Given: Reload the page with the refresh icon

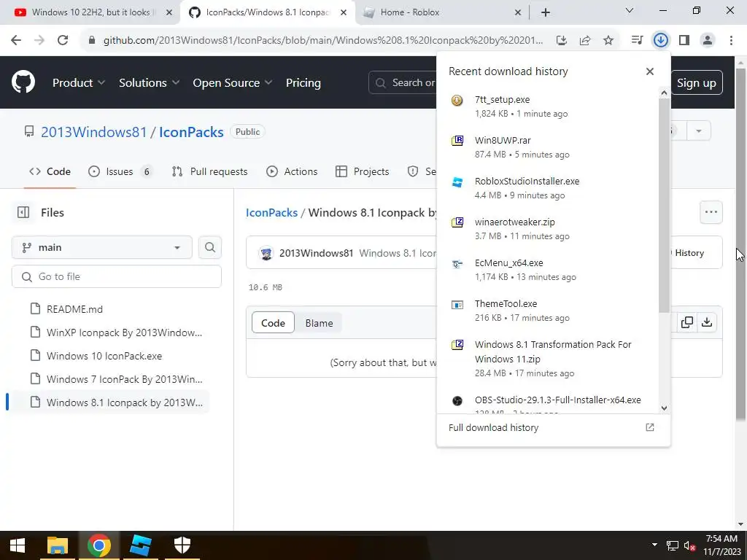Looking at the screenshot, I should [x=63, y=41].
